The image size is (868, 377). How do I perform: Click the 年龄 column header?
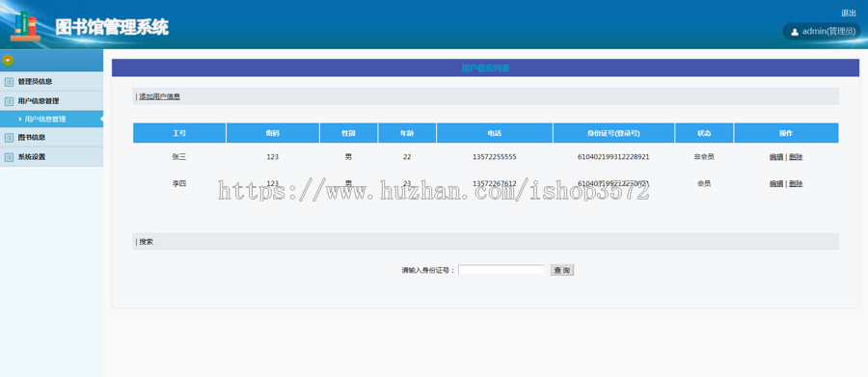pos(407,133)
